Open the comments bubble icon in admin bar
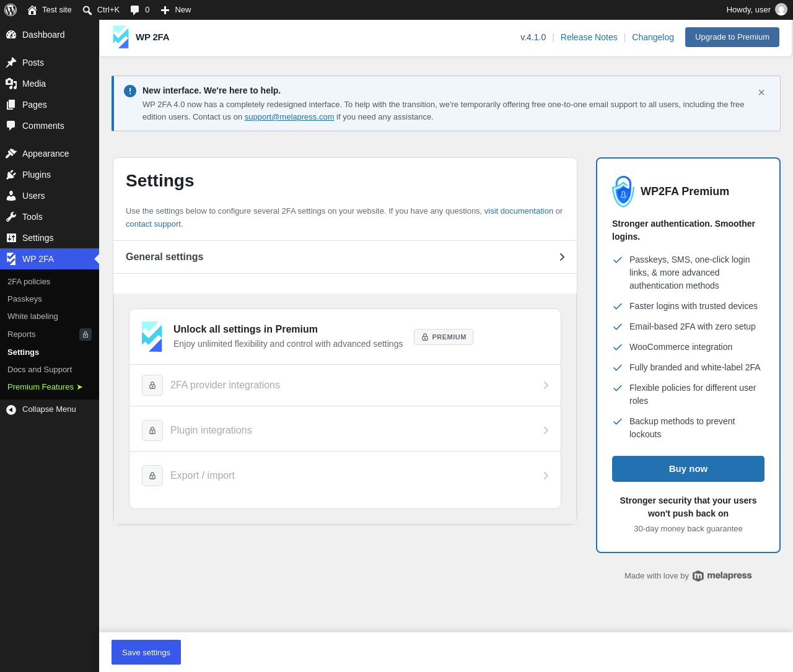This screenshot has width=793, height=672. click(x=134, y=10)
